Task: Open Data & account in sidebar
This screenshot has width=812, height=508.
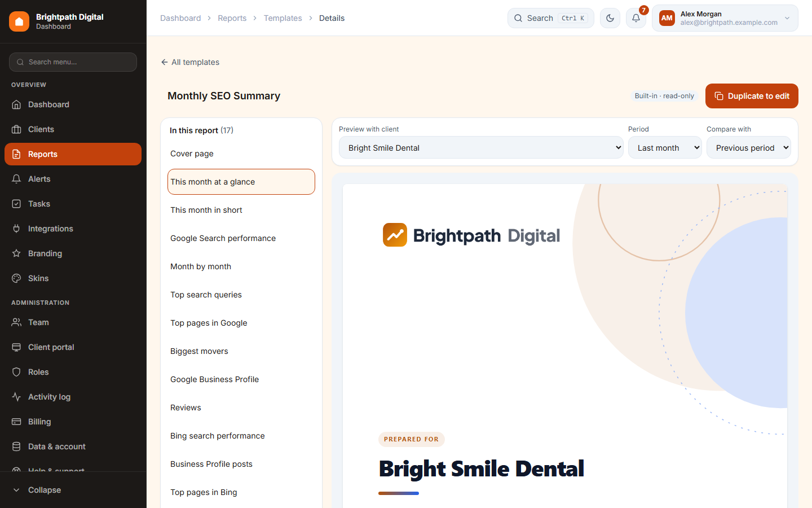Action: [x=73, y=446]
